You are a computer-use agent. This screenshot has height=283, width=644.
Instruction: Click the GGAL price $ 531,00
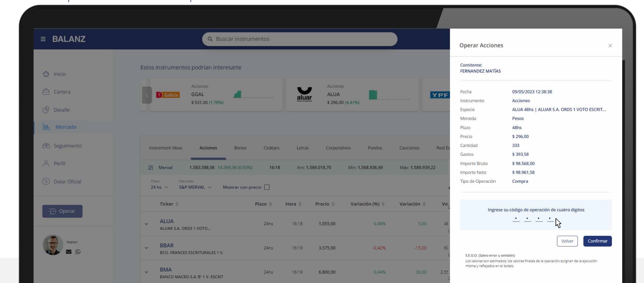[x=199, y=103]
